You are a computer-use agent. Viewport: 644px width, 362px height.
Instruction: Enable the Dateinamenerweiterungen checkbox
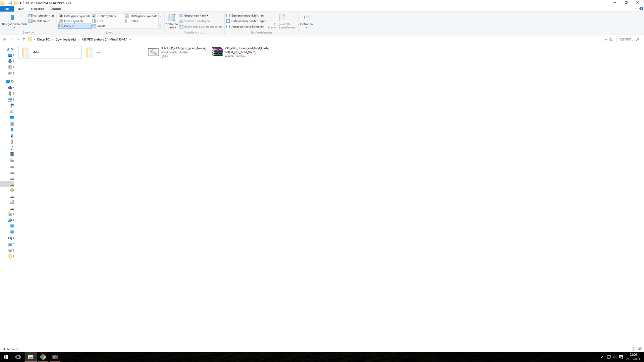pos(228,21)
